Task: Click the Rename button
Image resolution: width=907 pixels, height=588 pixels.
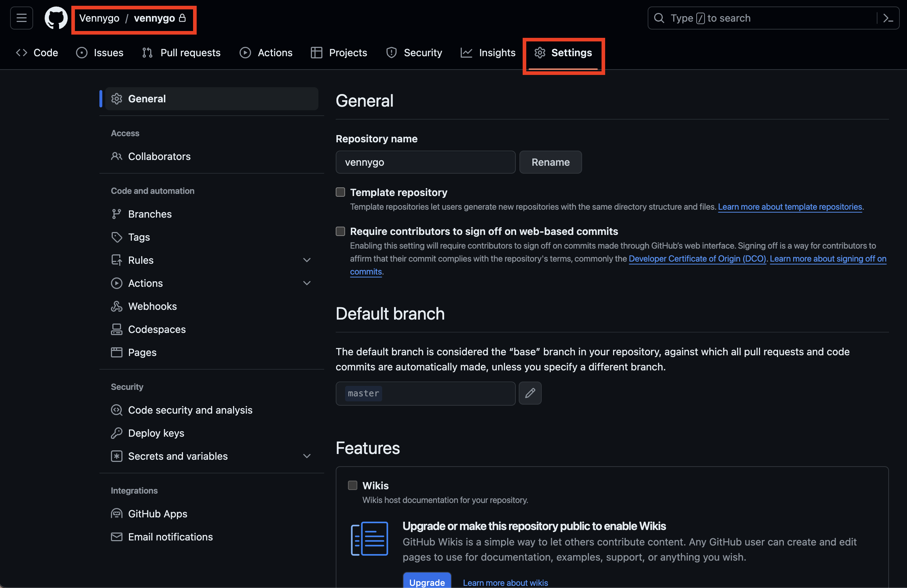Action: point(550,162)
